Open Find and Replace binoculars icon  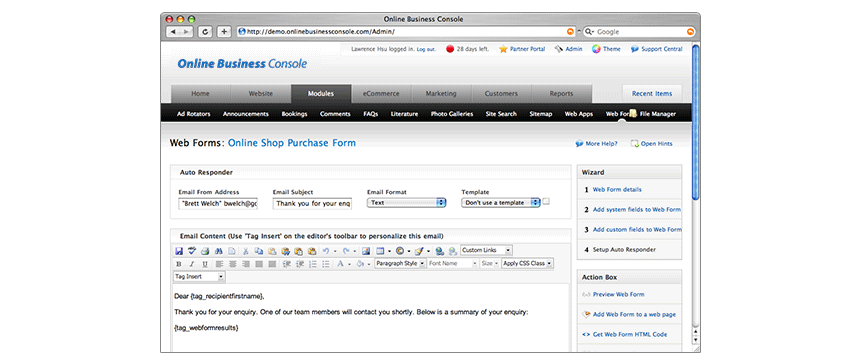218,251
